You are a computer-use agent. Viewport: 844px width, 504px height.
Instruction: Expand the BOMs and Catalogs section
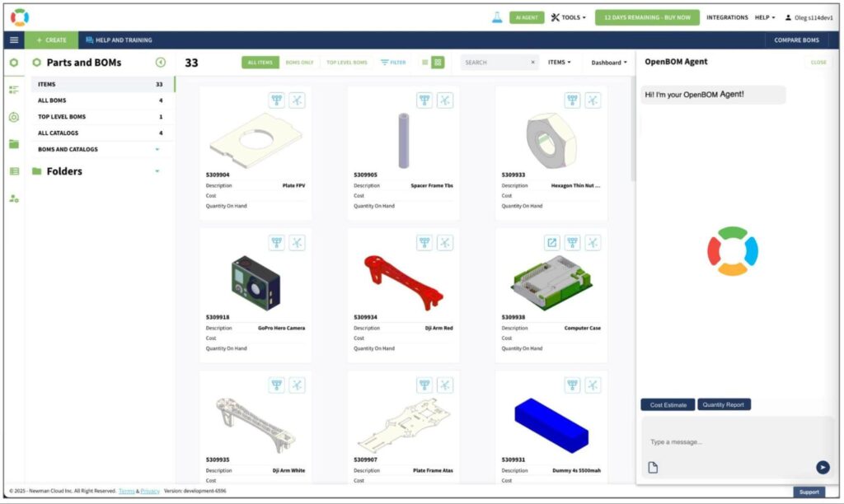click(157, 150)
